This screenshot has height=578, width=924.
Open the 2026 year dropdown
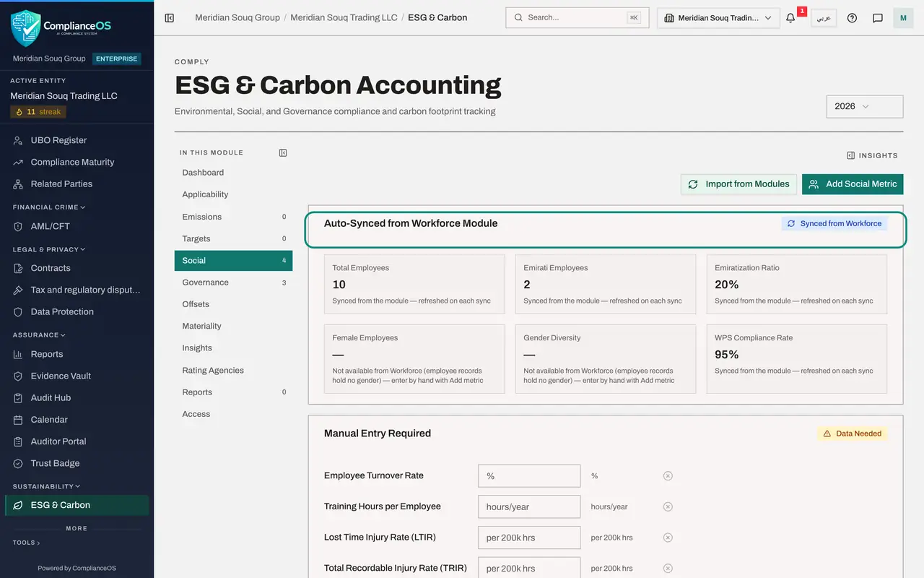pos(865,106)
